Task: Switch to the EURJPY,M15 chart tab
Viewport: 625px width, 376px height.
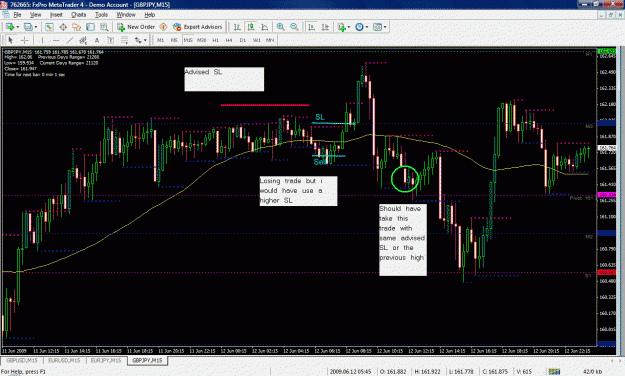Action: click(106, 360)
